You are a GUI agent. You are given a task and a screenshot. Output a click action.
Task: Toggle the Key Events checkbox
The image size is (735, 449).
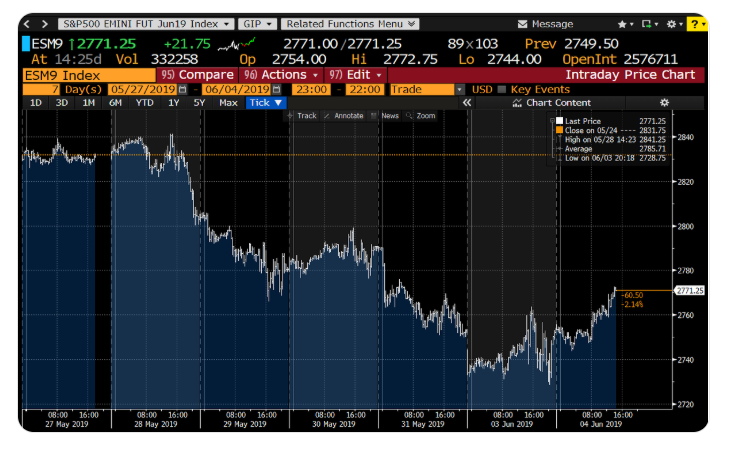[x=502, y=90]
